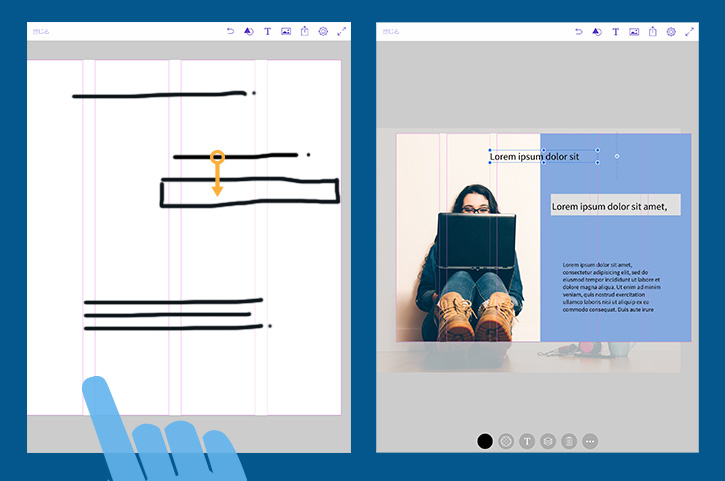The width and height of the screenshot is (725, 481).
Task: Select the Text tool in the sketch panel toolbar
Action: coord(267,31)
